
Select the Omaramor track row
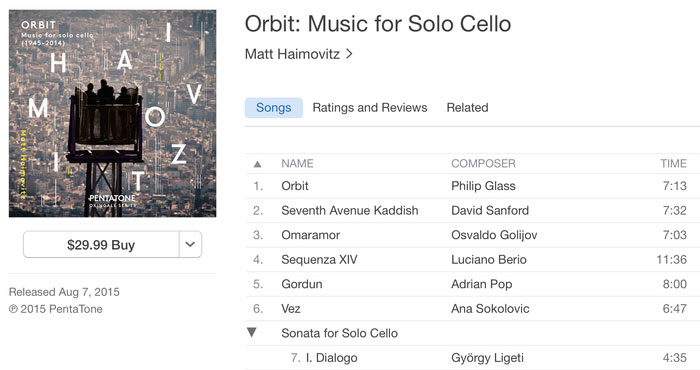[x=472, y=235]
